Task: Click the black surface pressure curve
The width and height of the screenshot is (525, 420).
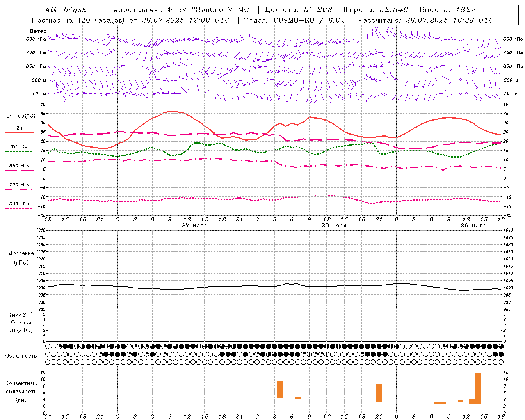Action: tap(274, 286)
